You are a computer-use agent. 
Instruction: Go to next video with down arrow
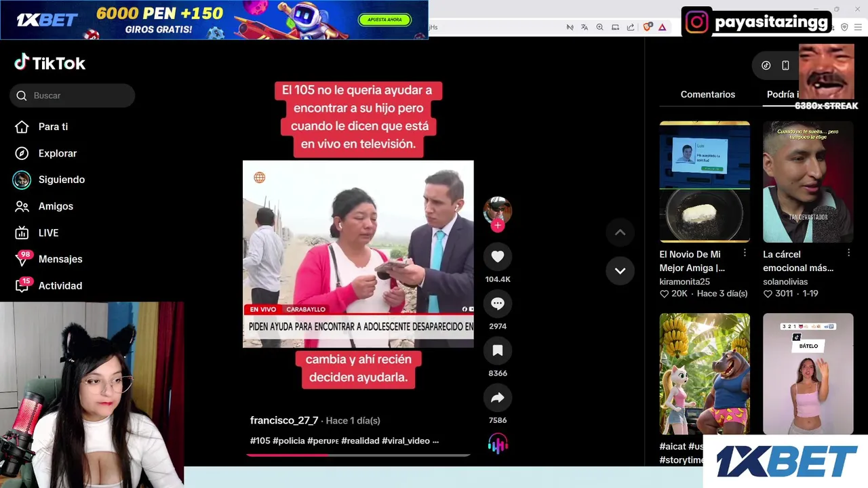point(620,270)
